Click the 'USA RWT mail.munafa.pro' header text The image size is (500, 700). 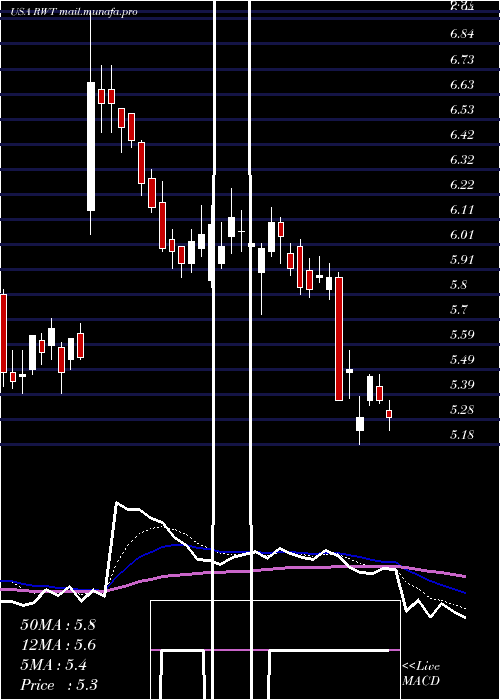[x=74, y=12]
